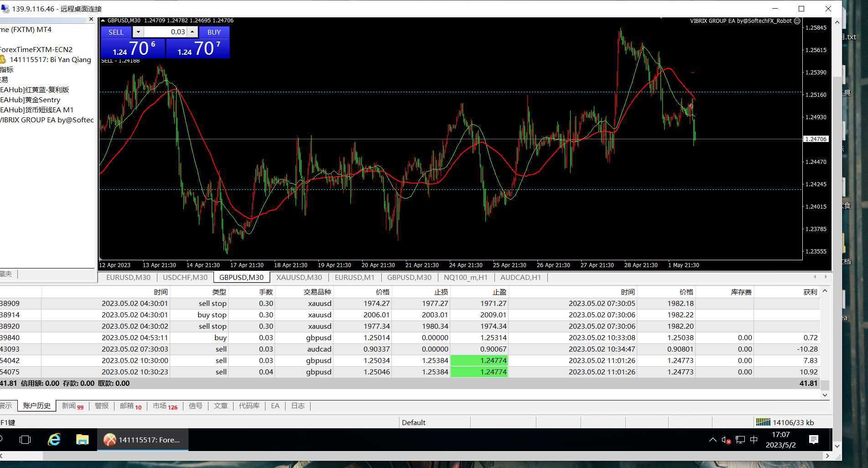Click the remote desktop vertical scroll-up arrow
This screenshot has height=468, width=868.
837,22
